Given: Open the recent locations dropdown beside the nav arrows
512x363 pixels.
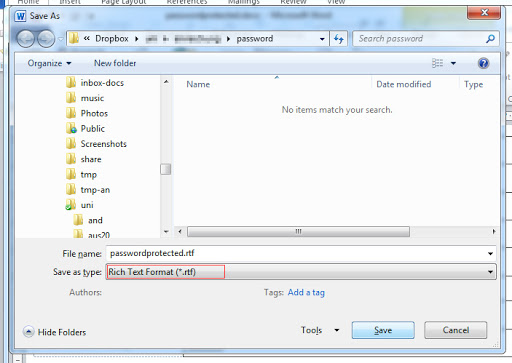Looking at the screenshot, I should pyautogui.click(x=60, y=39).
